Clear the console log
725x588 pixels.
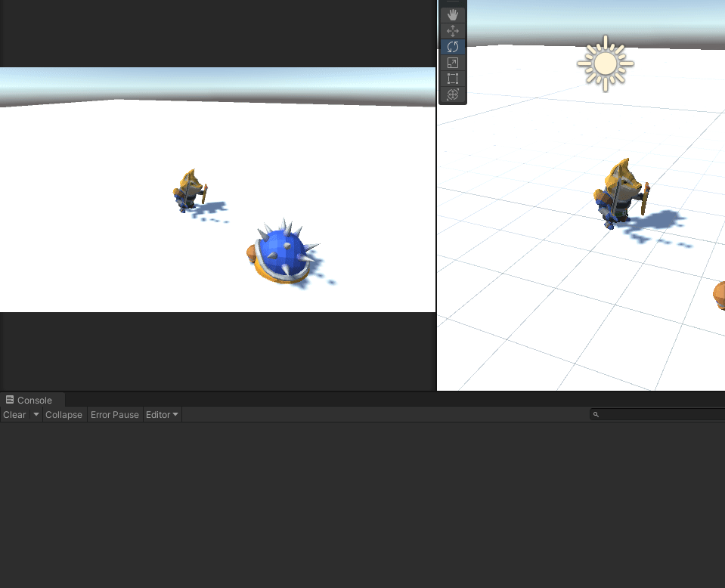pos(15,415)
